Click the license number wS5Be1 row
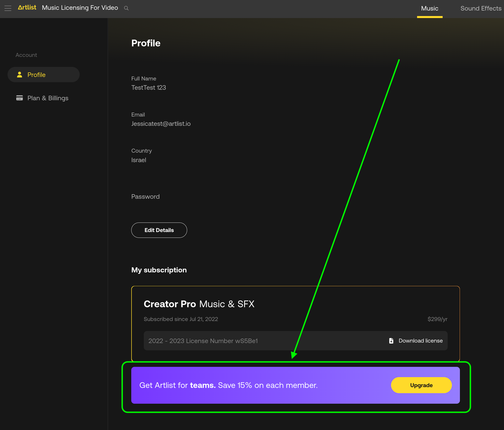Image resolution: width=504 pixels, height=430 pixels. point(203,341)
